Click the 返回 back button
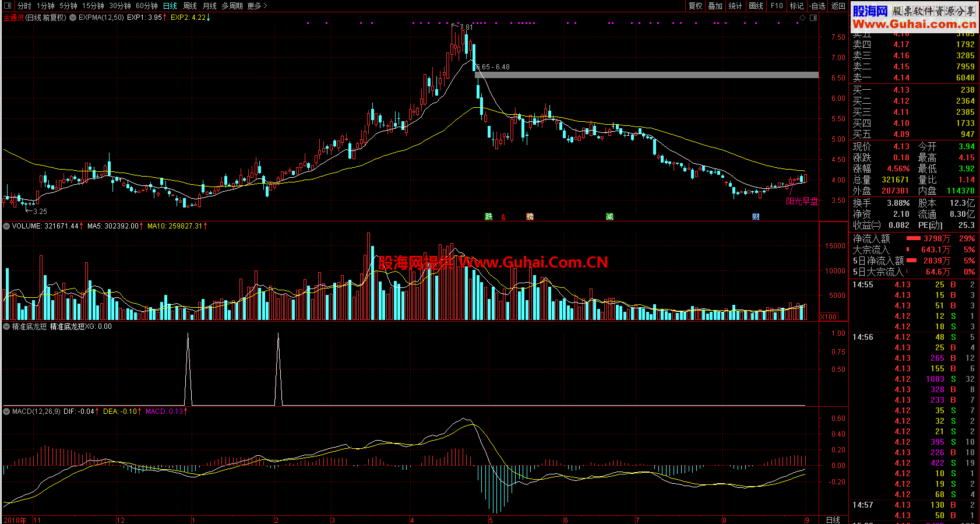 coord(838,6)
